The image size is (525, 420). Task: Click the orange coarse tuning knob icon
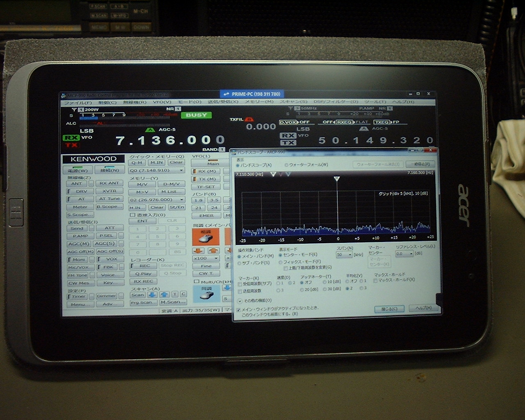click(x=205, y=237)
